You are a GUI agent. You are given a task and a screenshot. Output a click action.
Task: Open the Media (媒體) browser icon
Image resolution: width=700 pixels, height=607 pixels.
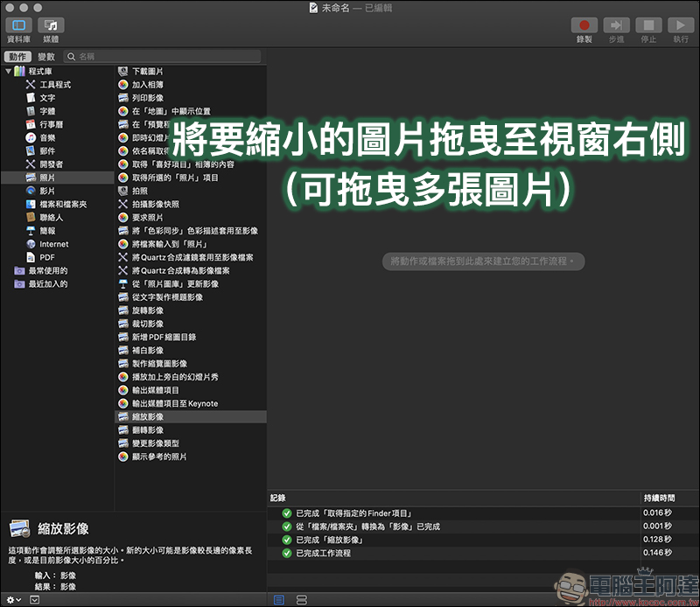pyautogui.click(x=51, y=25)
